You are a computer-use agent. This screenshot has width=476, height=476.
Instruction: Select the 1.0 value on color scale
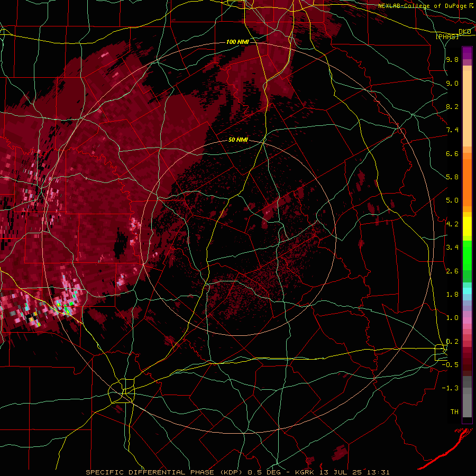tap(452, 318)
